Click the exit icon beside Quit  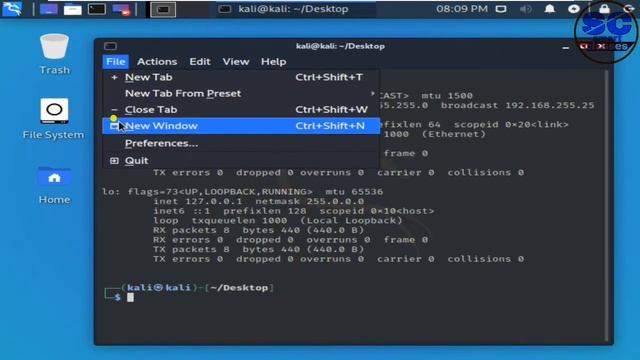tap(114, 161)
